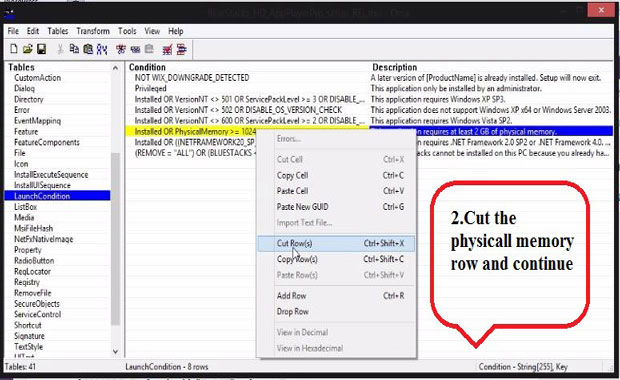Select the Error table

pyautogui.click(x=22, y=110)
